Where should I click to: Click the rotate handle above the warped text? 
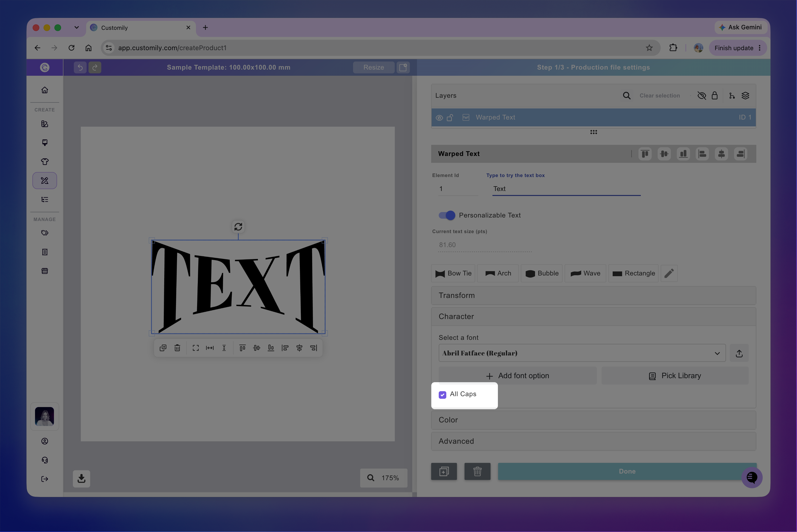[x=238, y=226]
